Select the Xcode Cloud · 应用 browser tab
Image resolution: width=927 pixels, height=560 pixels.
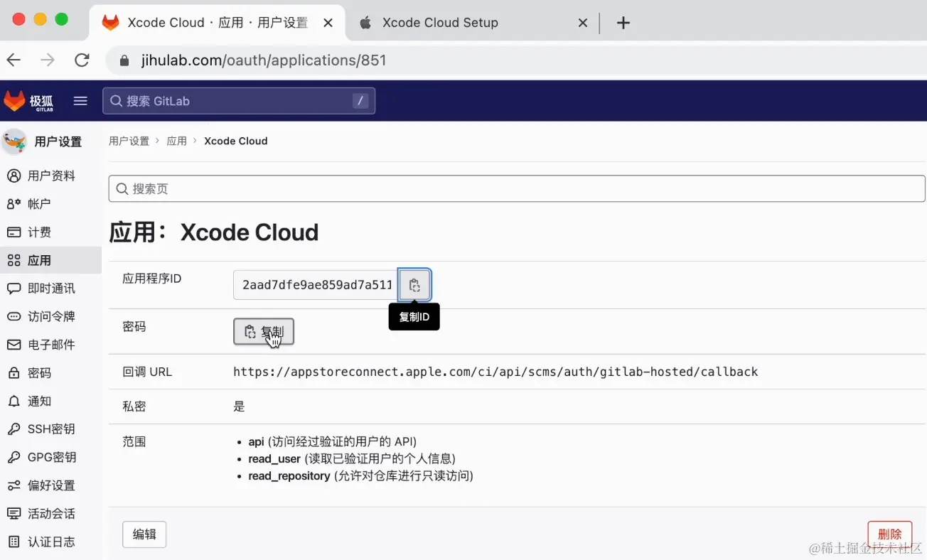point(218,23)
